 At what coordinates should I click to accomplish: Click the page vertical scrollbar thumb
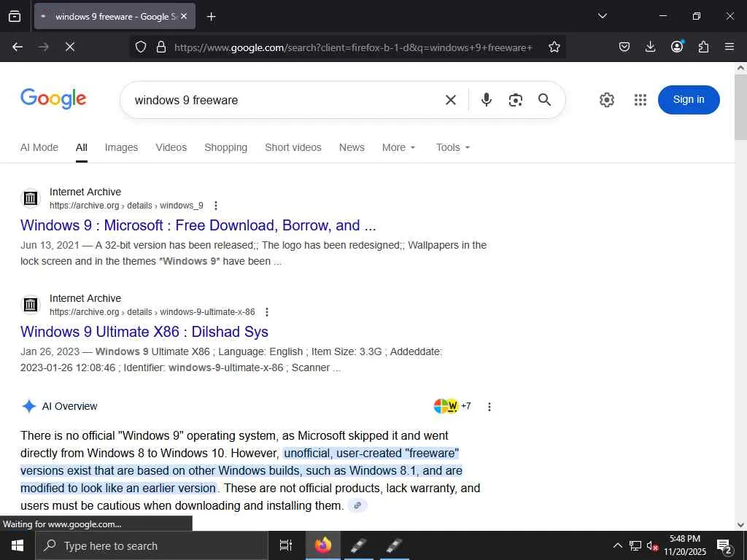740,107
